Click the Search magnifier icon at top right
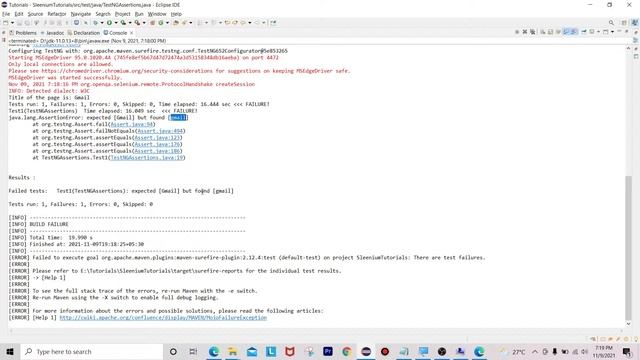 pyautogui.click(x=611, y=22)
